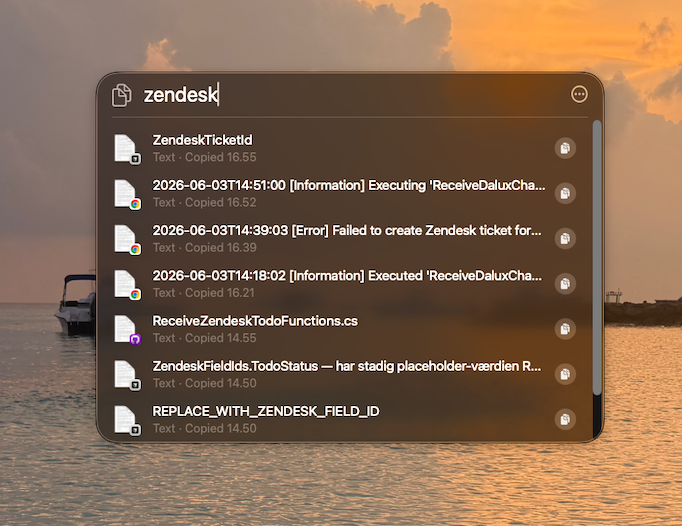The height and width of the screenshot is (526, 682).
Task: Select the '2026-06-03T14:18:02 [Information] Executed' text
Action: point(288,276)
